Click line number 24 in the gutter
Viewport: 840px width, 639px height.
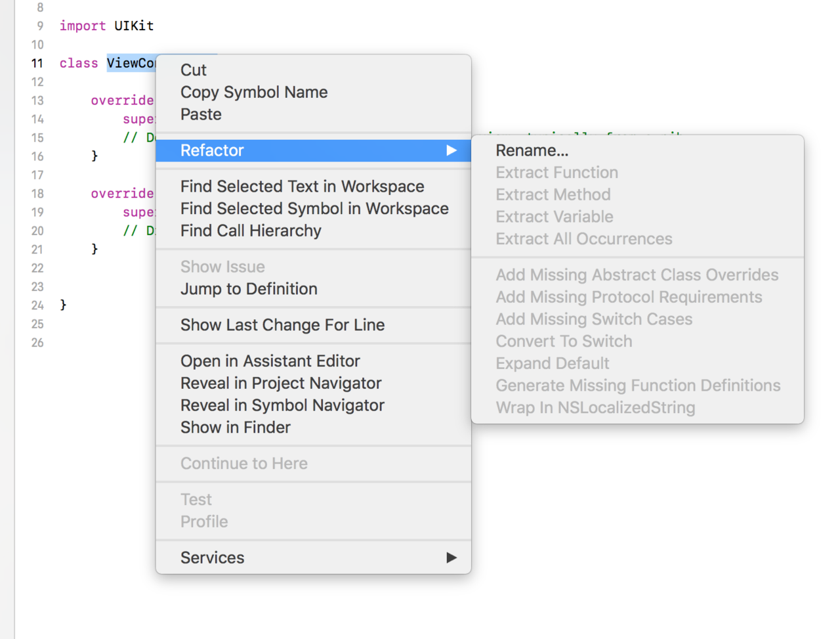click(37, 305)
